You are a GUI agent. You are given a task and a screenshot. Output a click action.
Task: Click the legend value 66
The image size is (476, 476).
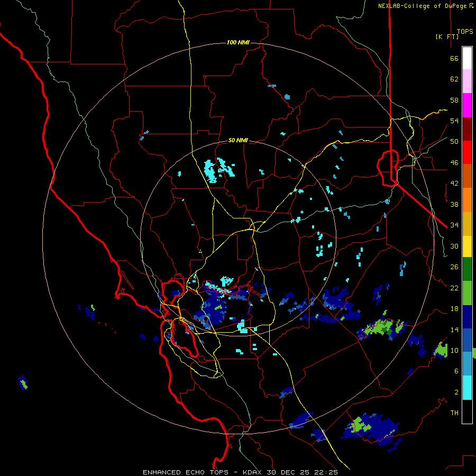pos(454,58)
